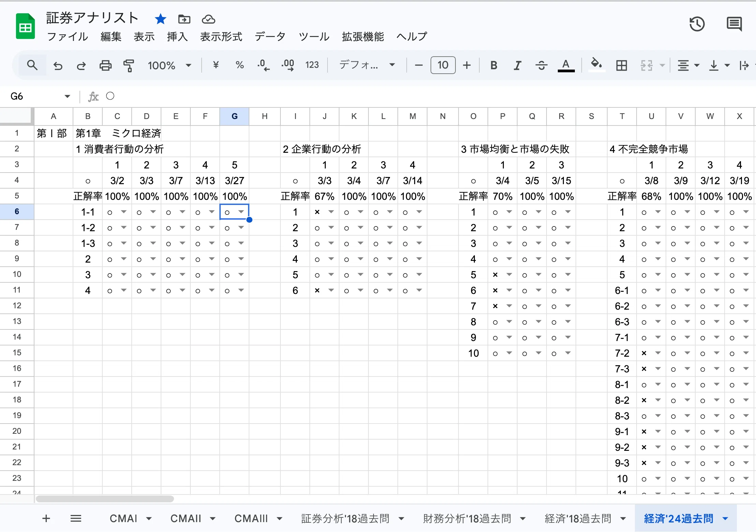756x532 pixels.
Task: Select the paint format roller icon
Action: pyautogui.click(x=129, y=65)
